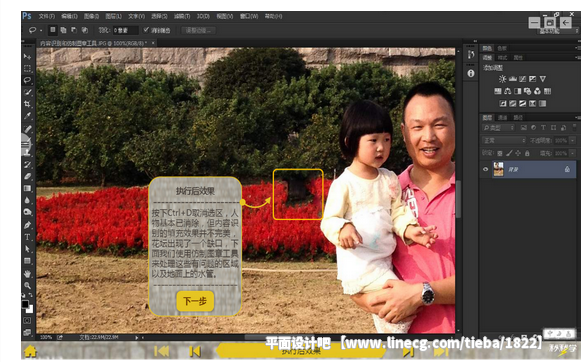This screenshot has width=583, height=362.
Task: Select the Gradient tool
Action: (27, 188)
